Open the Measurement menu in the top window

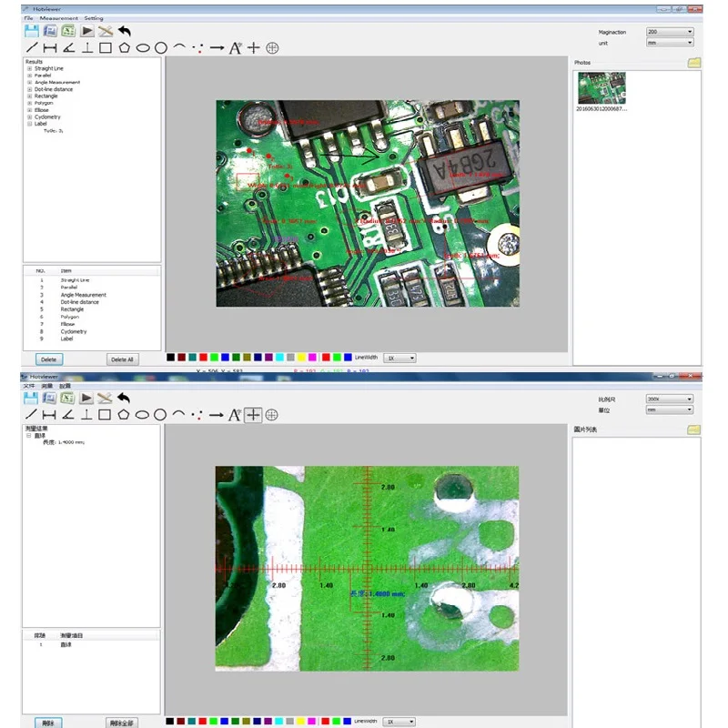(59, 18)
